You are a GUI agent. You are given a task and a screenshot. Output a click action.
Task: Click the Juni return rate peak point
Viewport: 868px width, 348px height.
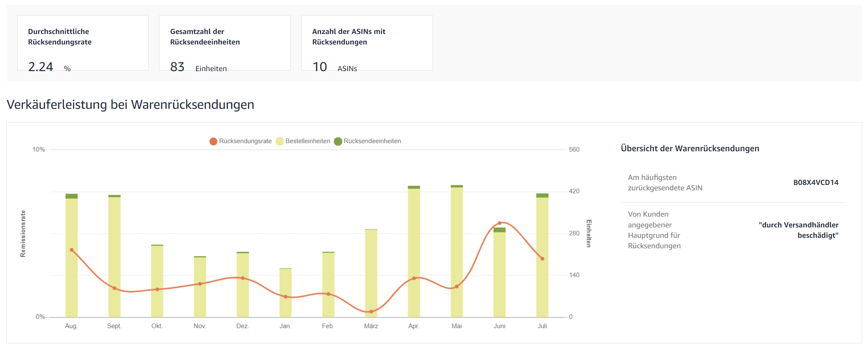click(499, 223)
